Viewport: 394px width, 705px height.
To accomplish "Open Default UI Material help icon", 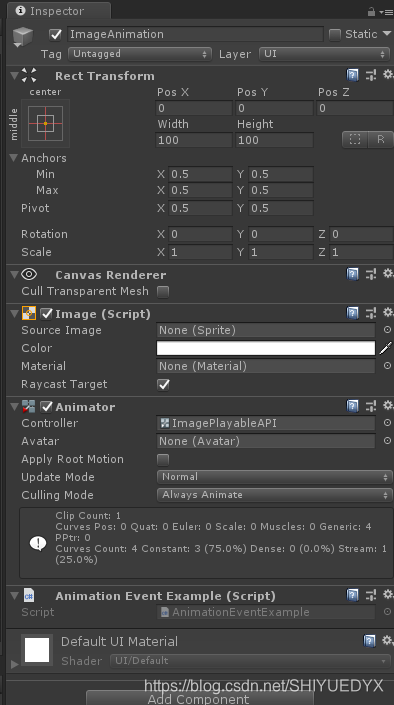I will [369, 640].
